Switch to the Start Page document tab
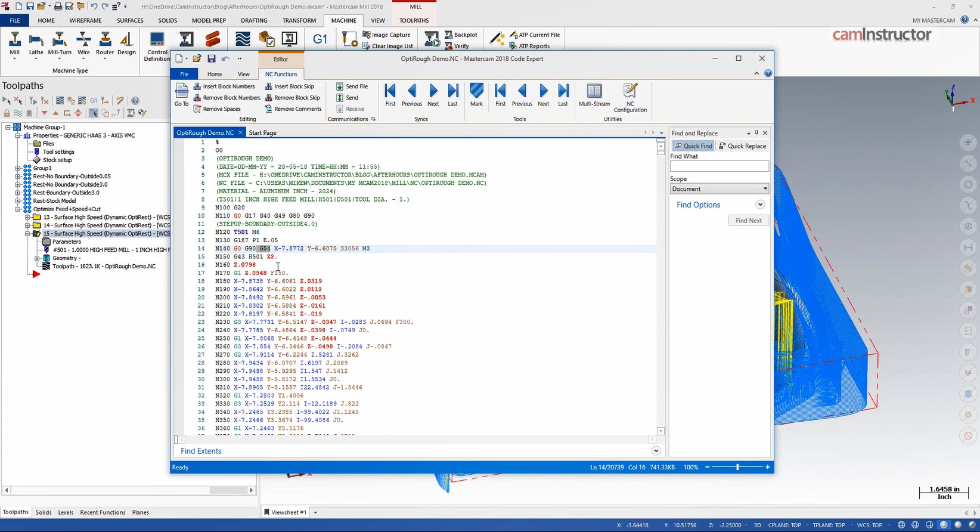 coord(262,132)
